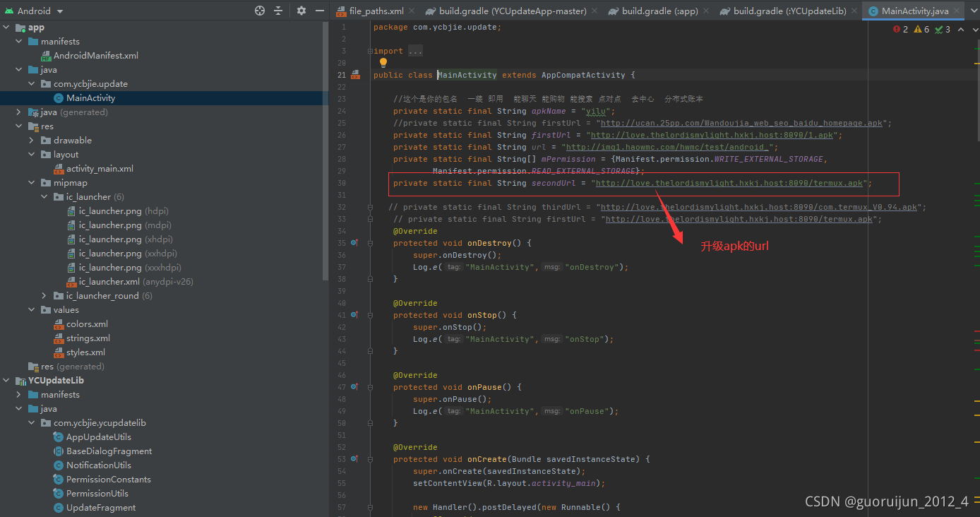Screen dimensions: 980x517
Task: Expand the java (generated) folder
Action: (x=19, y=112)
